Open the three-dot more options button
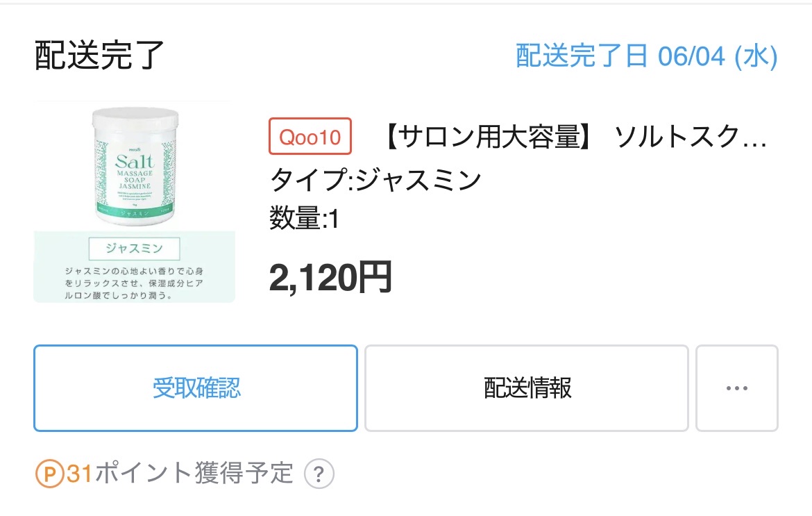The image size is (812, 516). pyautogui.click(x=736, y=388)
